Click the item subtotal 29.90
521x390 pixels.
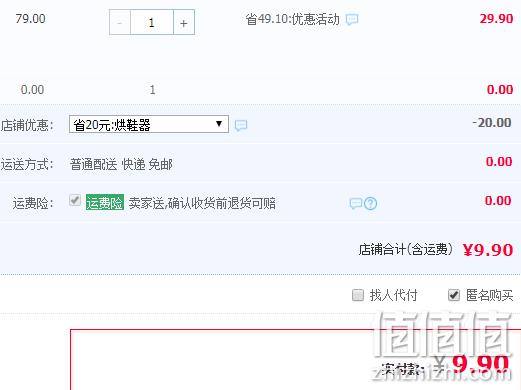click(496, 19)
